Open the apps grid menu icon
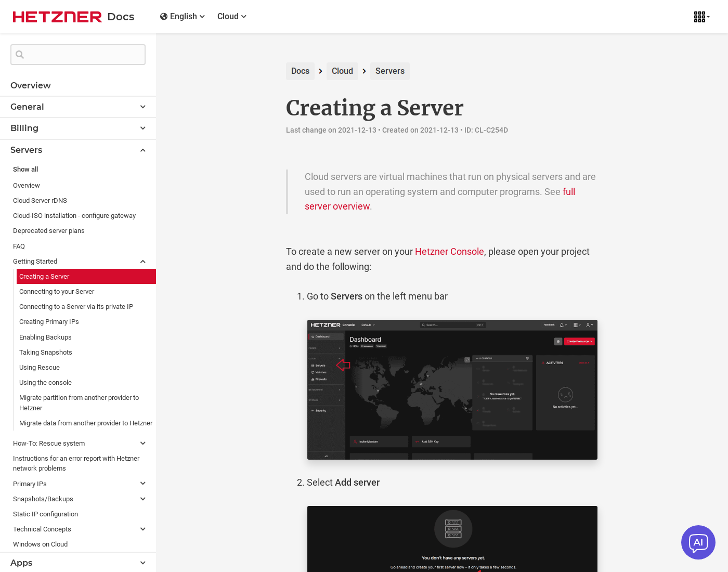 coord(701,17)
